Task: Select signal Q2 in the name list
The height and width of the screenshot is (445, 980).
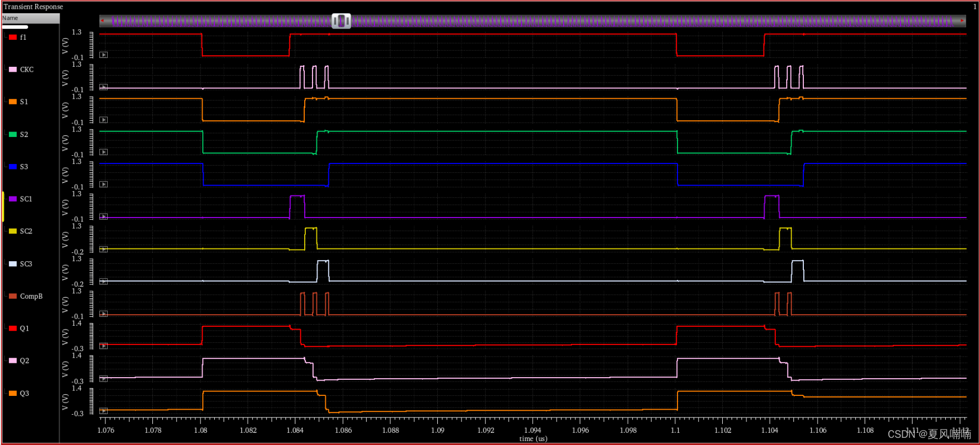Action: click(24, 361)
